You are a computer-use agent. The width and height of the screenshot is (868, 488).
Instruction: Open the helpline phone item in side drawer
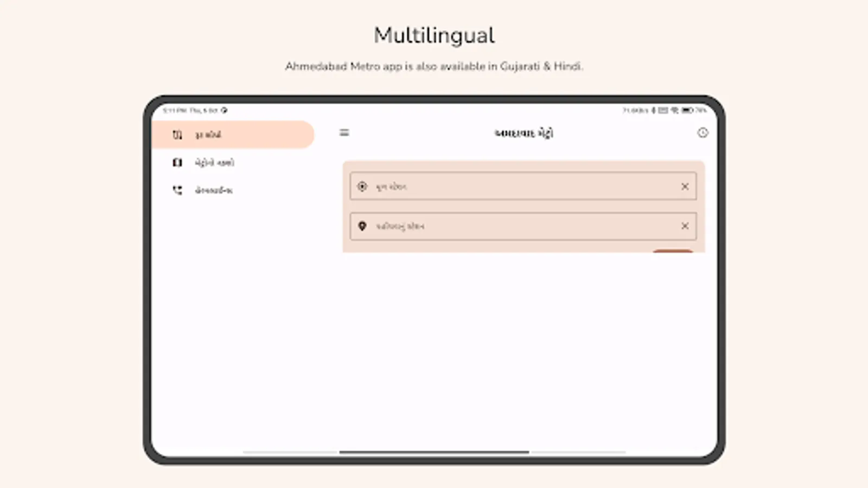pos(233,190)
